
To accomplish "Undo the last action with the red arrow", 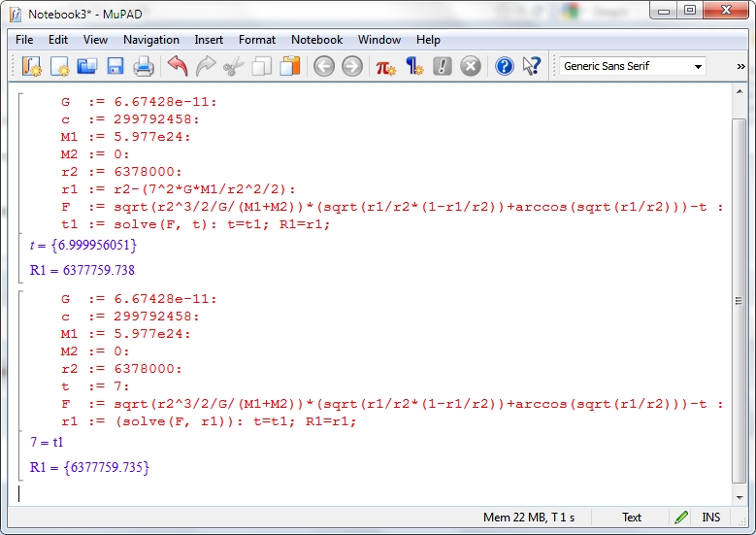I will pos(178,66).
